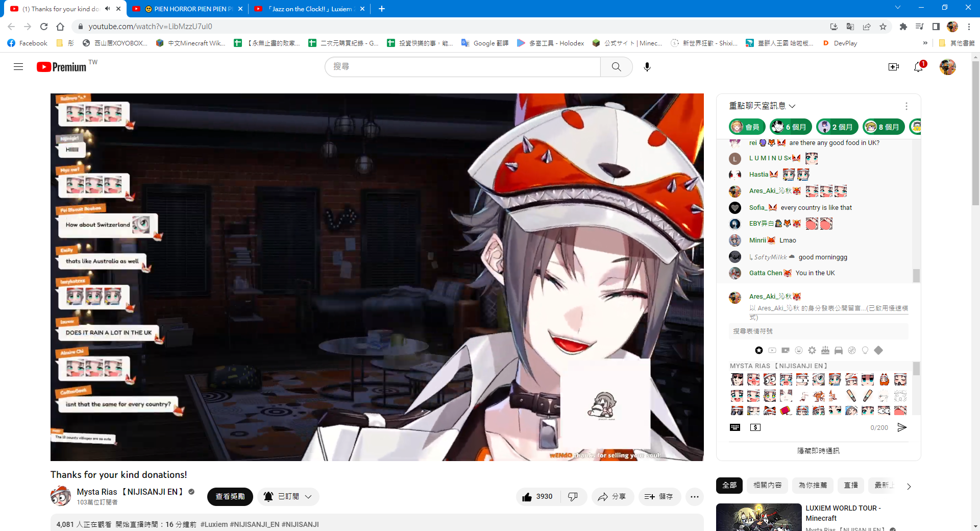Screen dimensions: 980x531
Task: Hide live chat with 隱藏即時通訊
Action: tap(819, 451)
